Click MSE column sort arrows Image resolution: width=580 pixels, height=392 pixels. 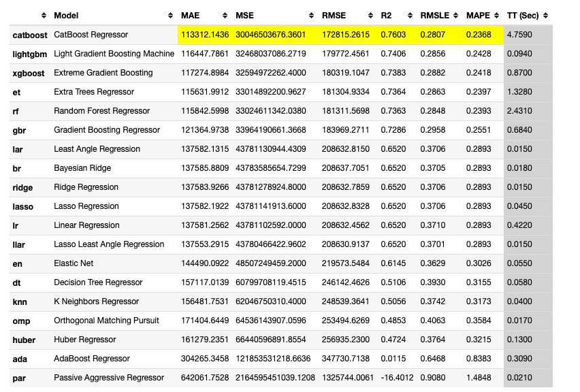point(311,16)
